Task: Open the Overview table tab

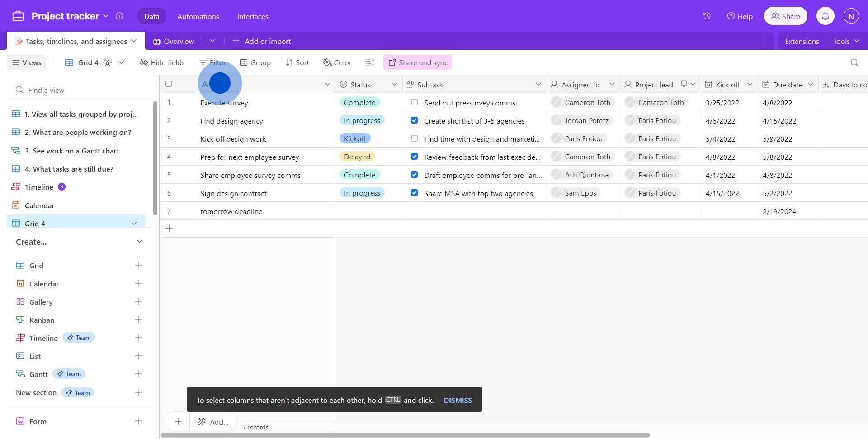Action: coord(174,41)
